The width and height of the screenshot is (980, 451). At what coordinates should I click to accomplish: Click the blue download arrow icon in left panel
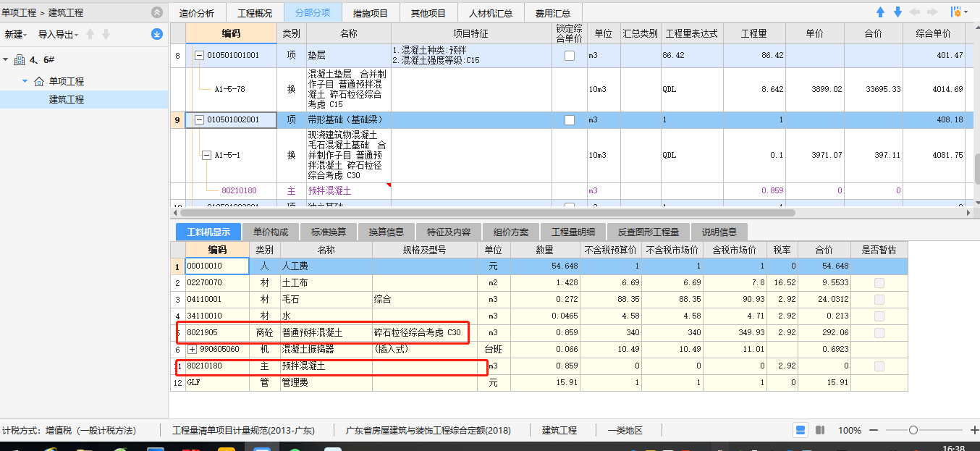click(156, 34)
